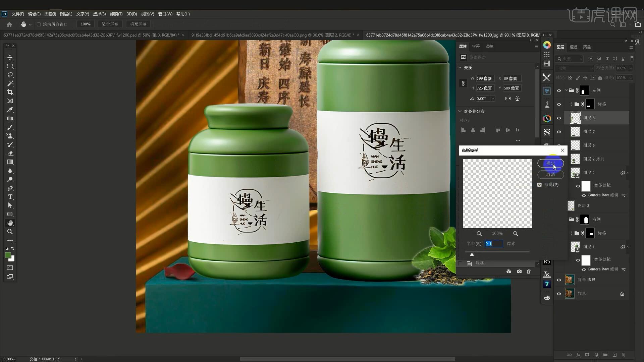Select the Lasso tool

[x=10, y=75]
